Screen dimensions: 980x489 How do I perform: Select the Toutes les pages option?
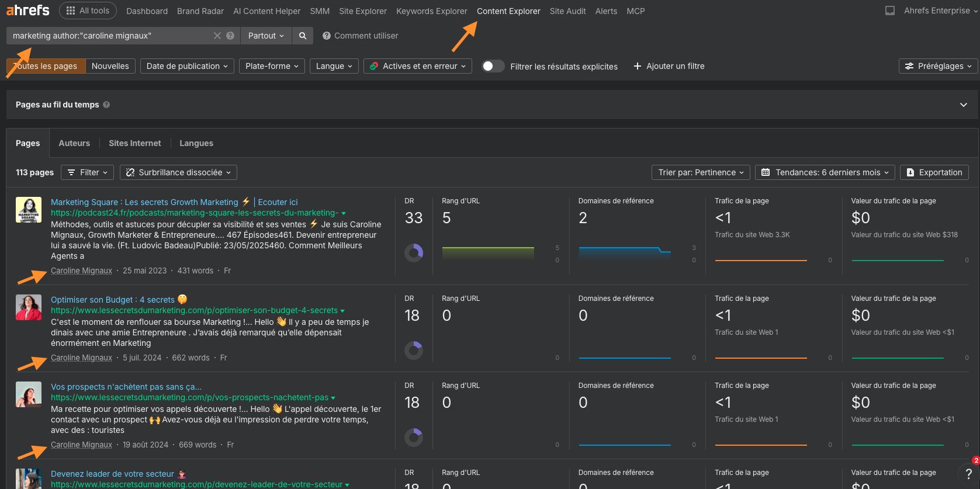point(46,66)
